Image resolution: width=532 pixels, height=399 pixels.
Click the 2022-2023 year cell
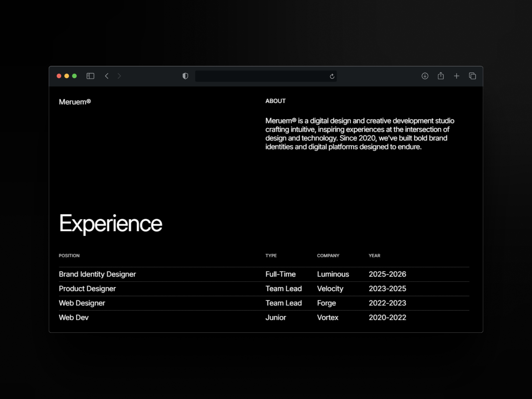(387, 303)
